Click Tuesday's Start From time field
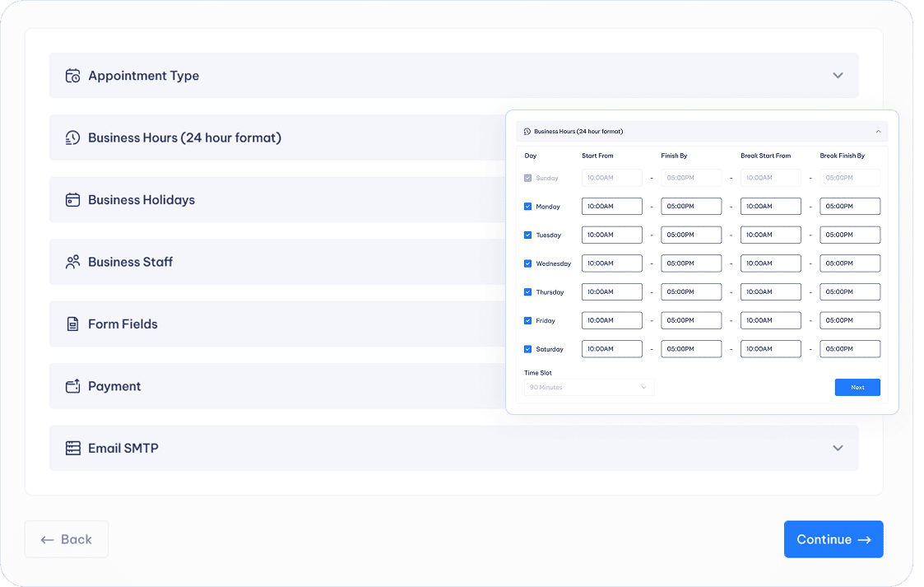924x587 pixels. 611,235
